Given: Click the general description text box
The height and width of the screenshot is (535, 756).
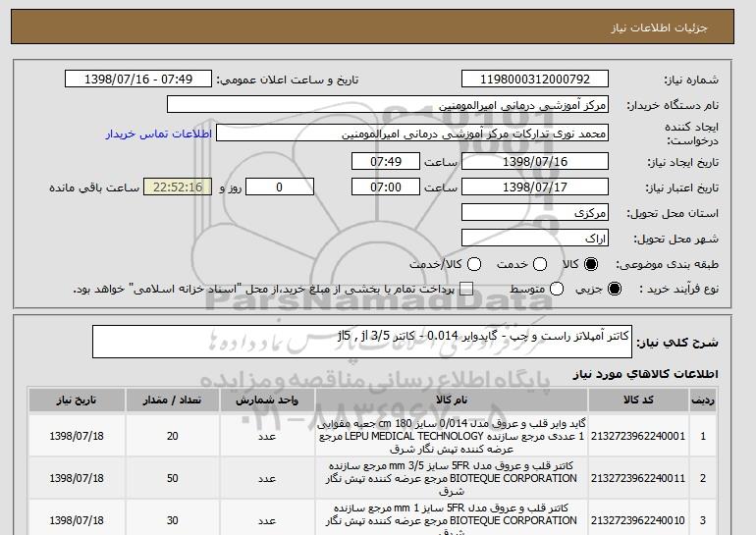Looking at the screenshot, I should [362, 342].
